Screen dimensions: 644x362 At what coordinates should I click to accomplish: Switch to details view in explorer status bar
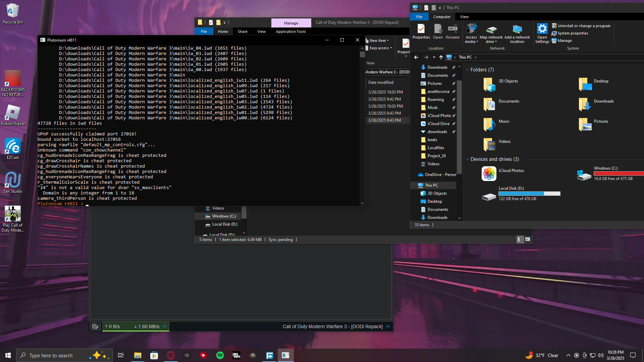point(520,239)
